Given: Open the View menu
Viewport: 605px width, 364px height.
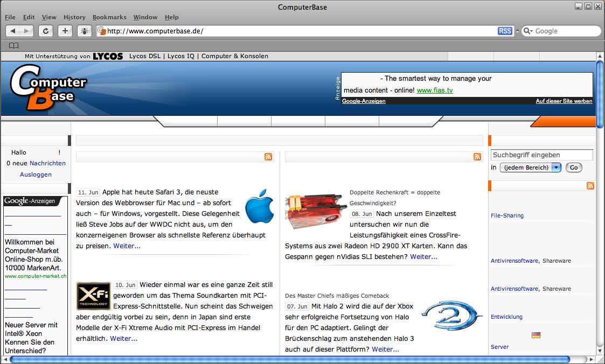Looking at the screenshot, I should click(49, 17).
